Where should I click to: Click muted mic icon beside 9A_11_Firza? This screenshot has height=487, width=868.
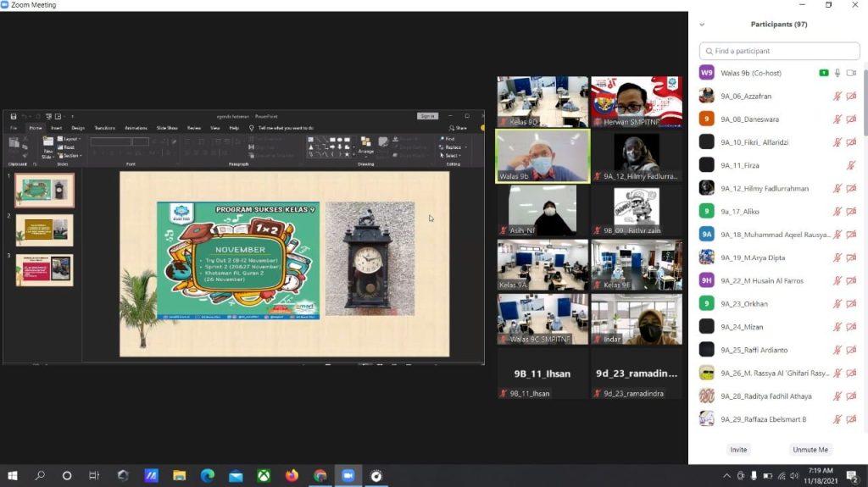851,166
